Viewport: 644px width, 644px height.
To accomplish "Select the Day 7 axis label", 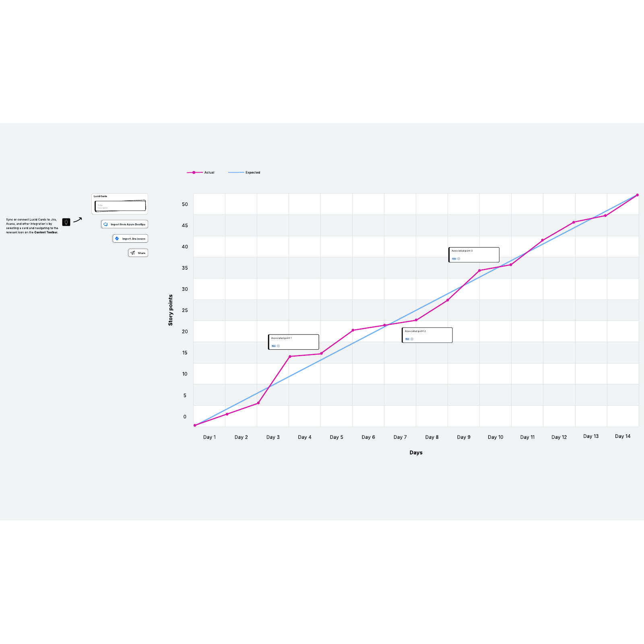I will [400, 437].
